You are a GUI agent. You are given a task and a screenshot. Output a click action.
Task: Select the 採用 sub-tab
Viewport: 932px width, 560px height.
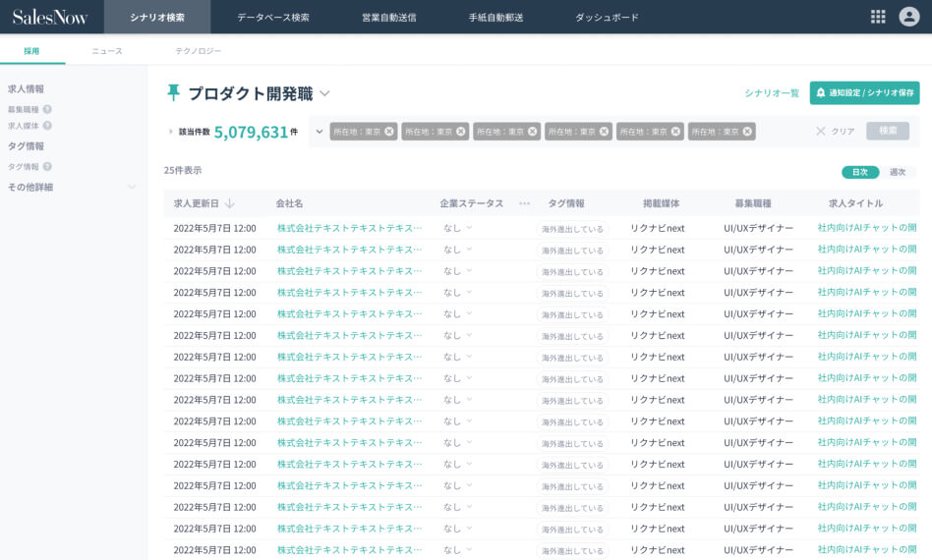pyautogui.click(x=31, y=51)
